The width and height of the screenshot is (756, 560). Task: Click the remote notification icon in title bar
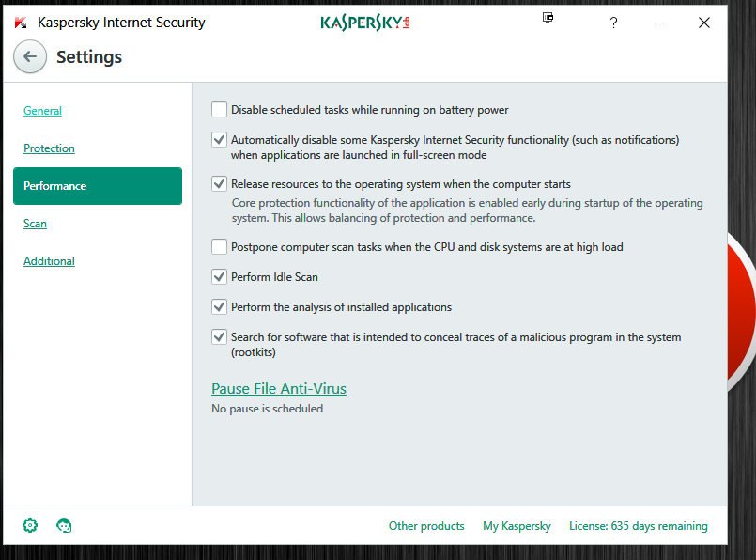(x=548, y=18)
